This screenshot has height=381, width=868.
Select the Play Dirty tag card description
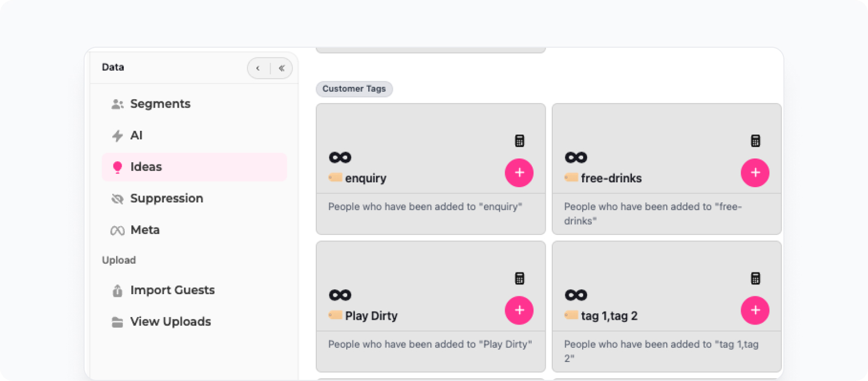(430, 344)
